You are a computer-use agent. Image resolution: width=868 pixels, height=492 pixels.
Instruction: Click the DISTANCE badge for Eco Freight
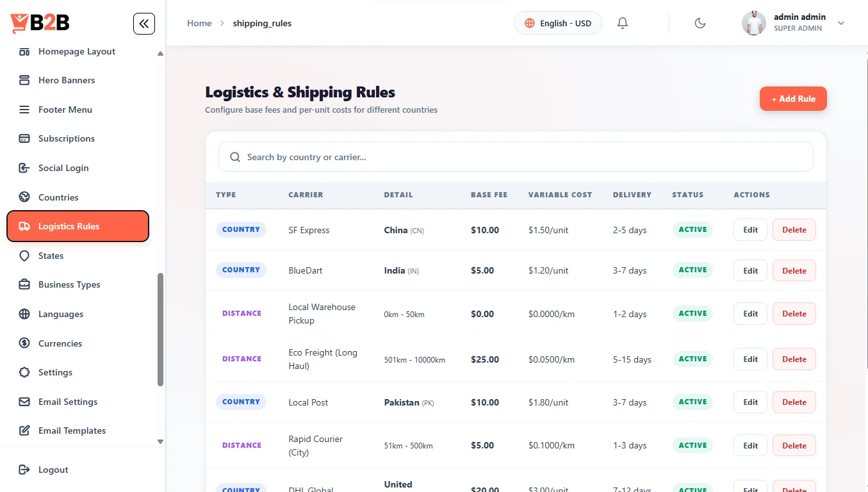(242, 359)
